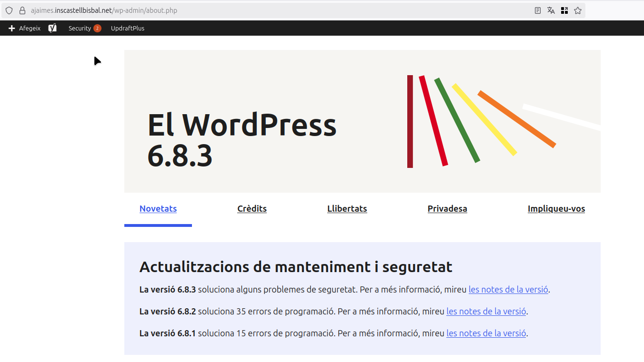Viewport: 644px width, 362px height.
Task: Click the URL address bar field
Action: [286, 10]
